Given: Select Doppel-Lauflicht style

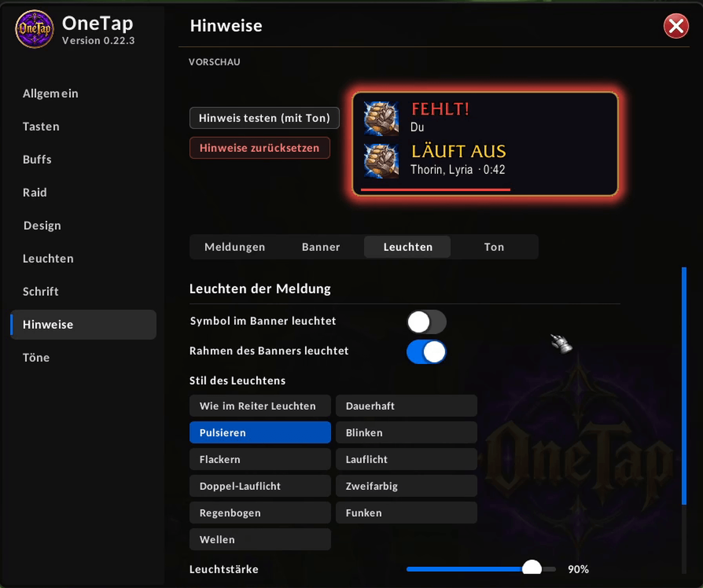Looking at the screenshot, I should 260,486.
